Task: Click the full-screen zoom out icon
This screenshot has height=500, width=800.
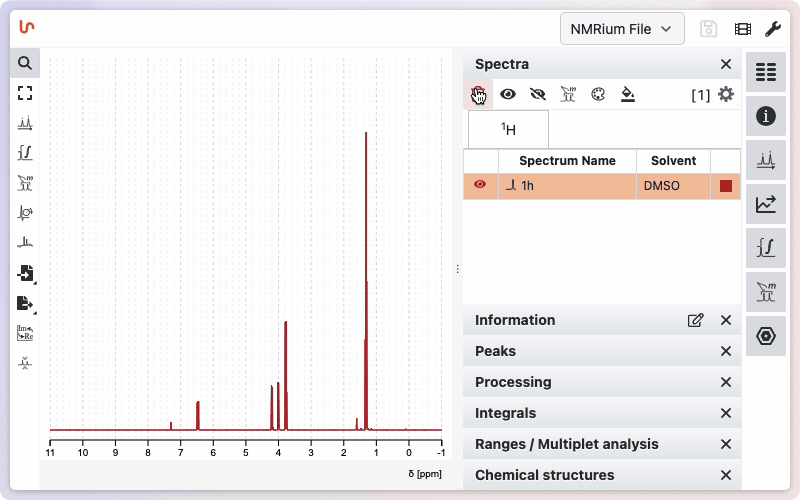Action: click(25, 93)
